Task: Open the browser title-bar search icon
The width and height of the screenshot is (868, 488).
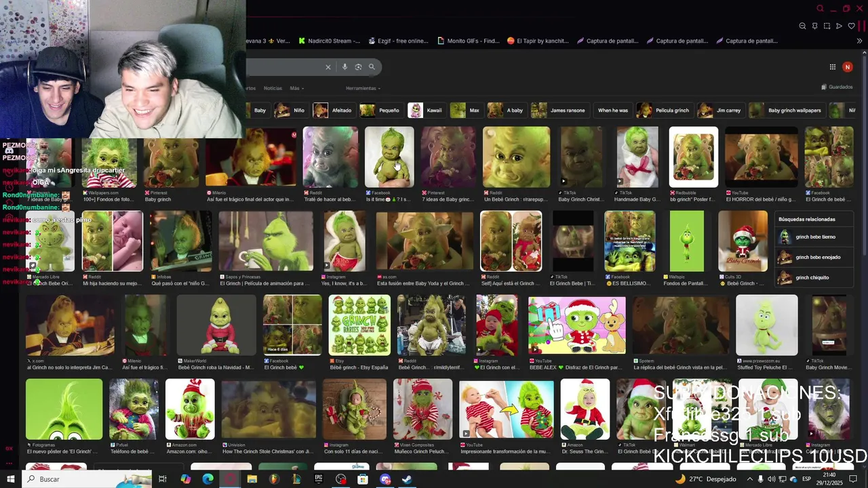Action: [x=820, y=9]
